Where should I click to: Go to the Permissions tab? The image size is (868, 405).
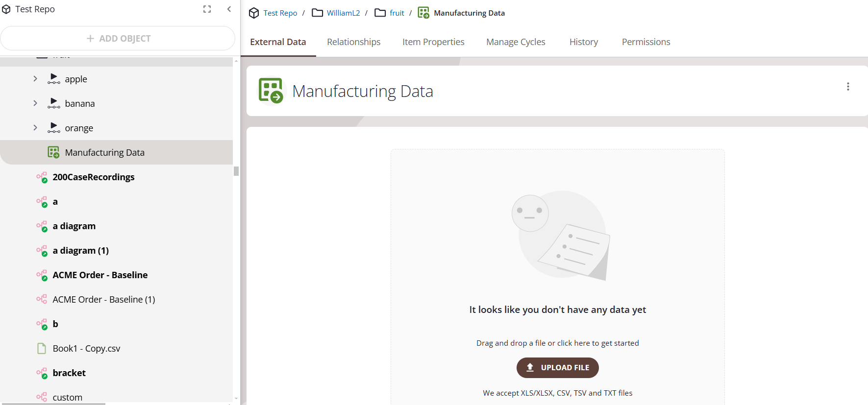tap(645, 42)
